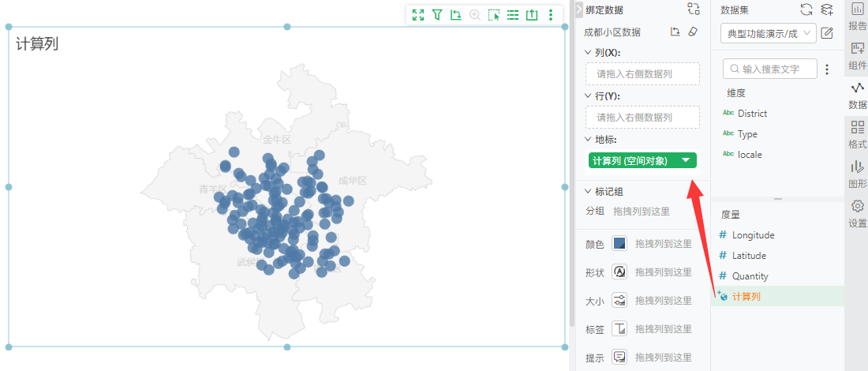Click the list view icon in chart toolbar
868x371 pixels.
(x=513, y=15)
